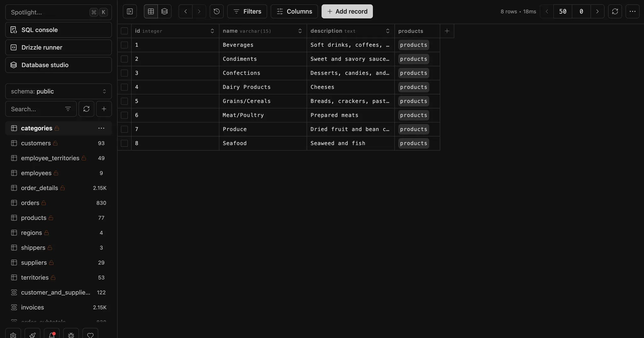Viewport: 644px width, 338px height.
Task: Open the products table in sidebar
Action: coord(58,218)
